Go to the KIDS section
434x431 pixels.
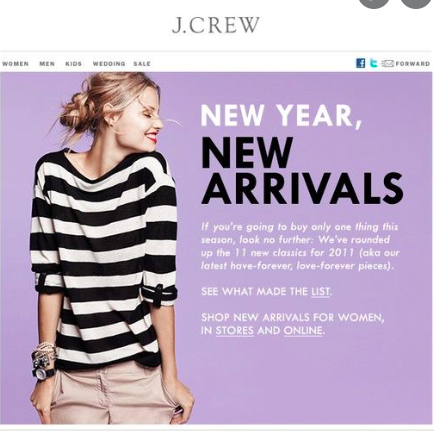tap(73, 63)
